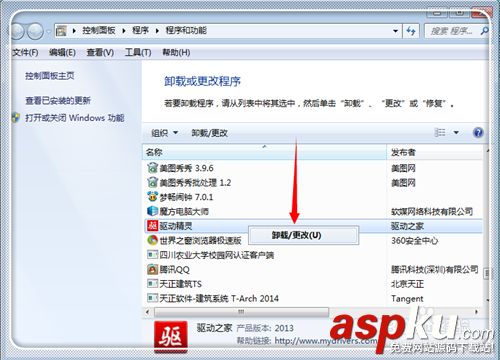This screenshot has width=500, height=360.
Task: Open the help question mark icon
Action: [478, 133]
